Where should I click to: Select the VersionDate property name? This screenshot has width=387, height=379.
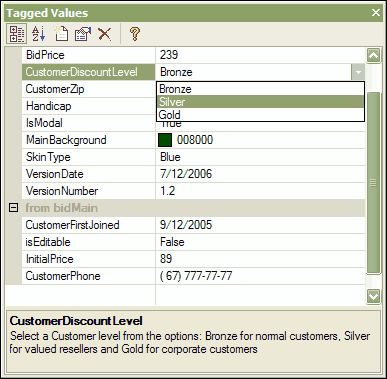tap(55, 174)
